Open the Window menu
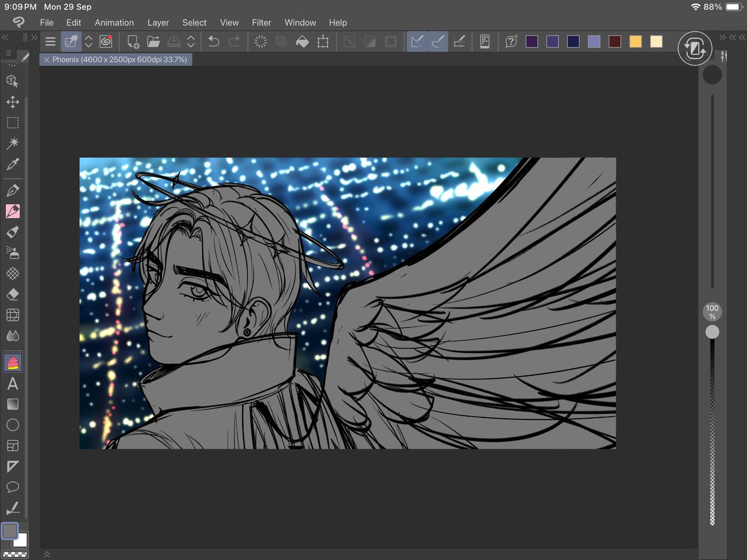The image size is (747, 560). (300, 22)
